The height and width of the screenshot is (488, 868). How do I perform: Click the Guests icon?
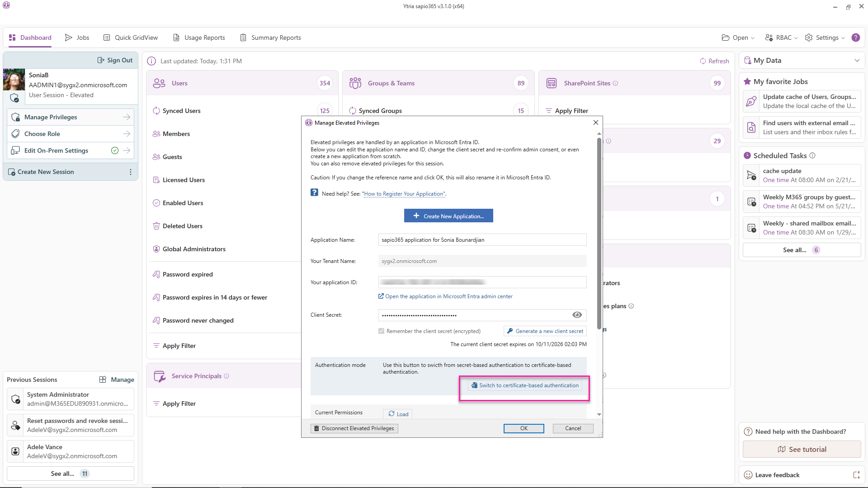point(156,157)
